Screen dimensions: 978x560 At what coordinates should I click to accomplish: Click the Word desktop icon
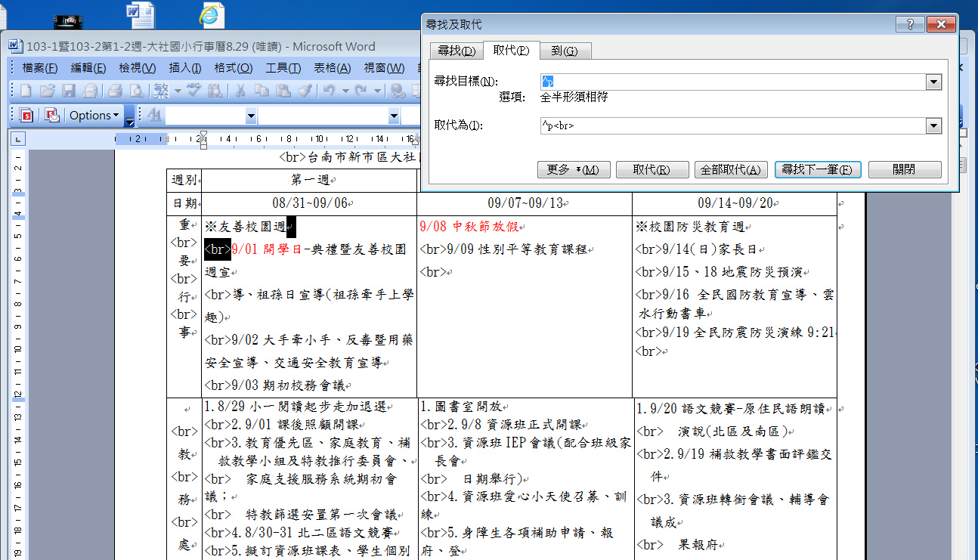[x=140, y=14]
